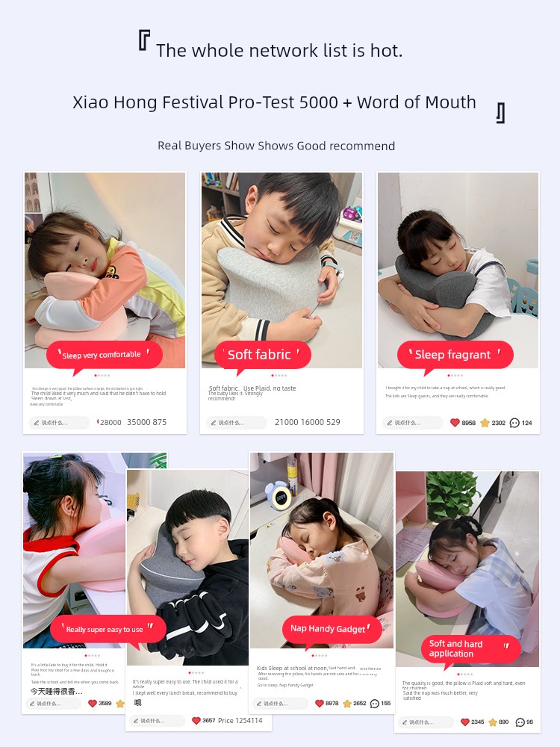Viewport: 560px width, 747px height.
Task: Click the heart icon showing 8978 likes
Action: [320, 703]
